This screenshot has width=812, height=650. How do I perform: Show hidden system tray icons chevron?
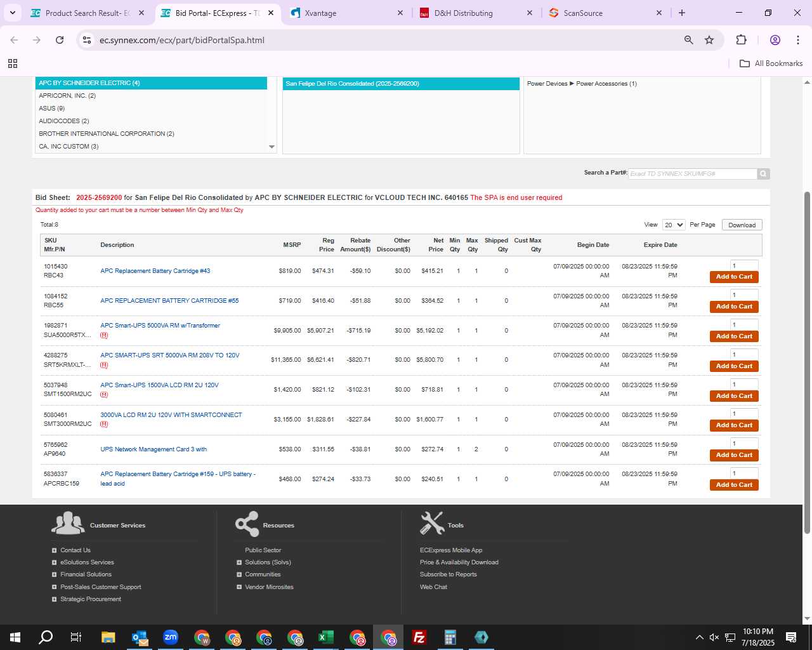coord(699,637)
